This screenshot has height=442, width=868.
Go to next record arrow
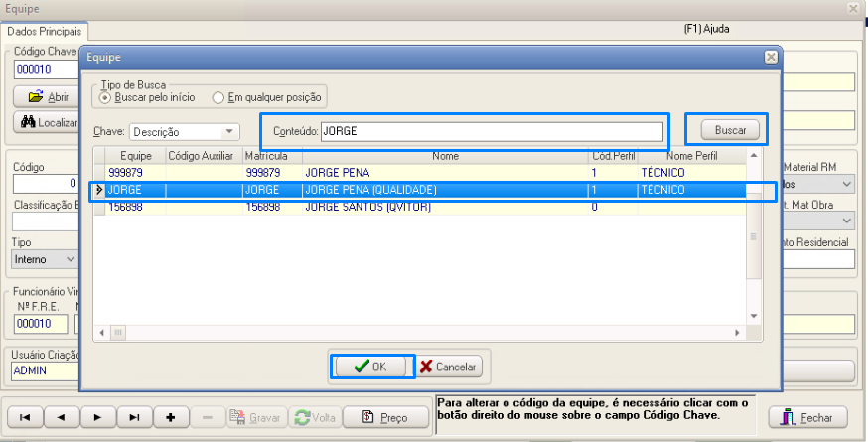[97, 417]
